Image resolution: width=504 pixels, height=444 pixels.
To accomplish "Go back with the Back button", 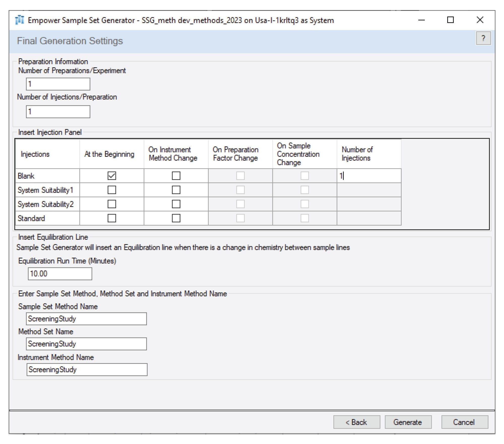I will (357, 422).
